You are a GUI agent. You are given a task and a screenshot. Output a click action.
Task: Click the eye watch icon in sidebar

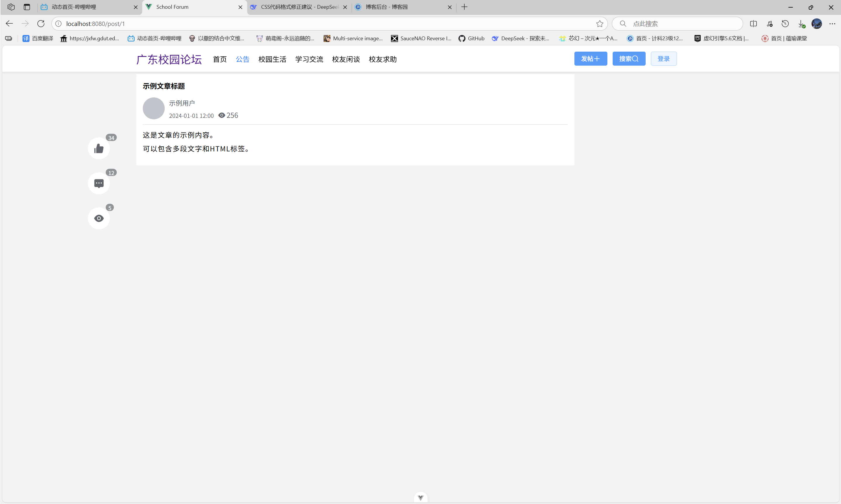pyautogui.click(x=99, y=218)
